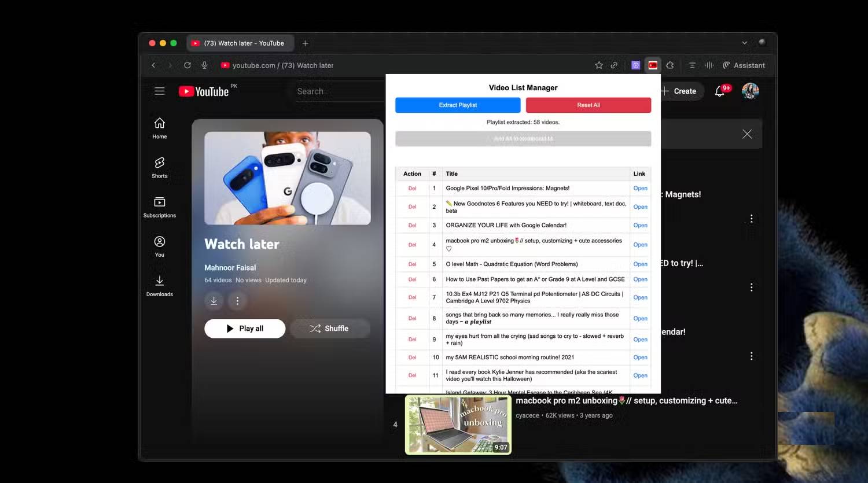
Task: Open a new browser tab
Action: click(x=305, y=43)
